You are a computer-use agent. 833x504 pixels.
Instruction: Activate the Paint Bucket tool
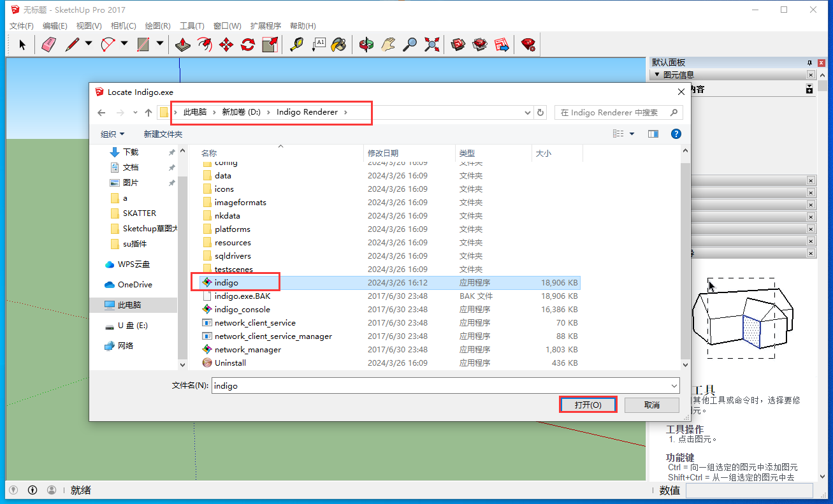click(x=340, y=45)
